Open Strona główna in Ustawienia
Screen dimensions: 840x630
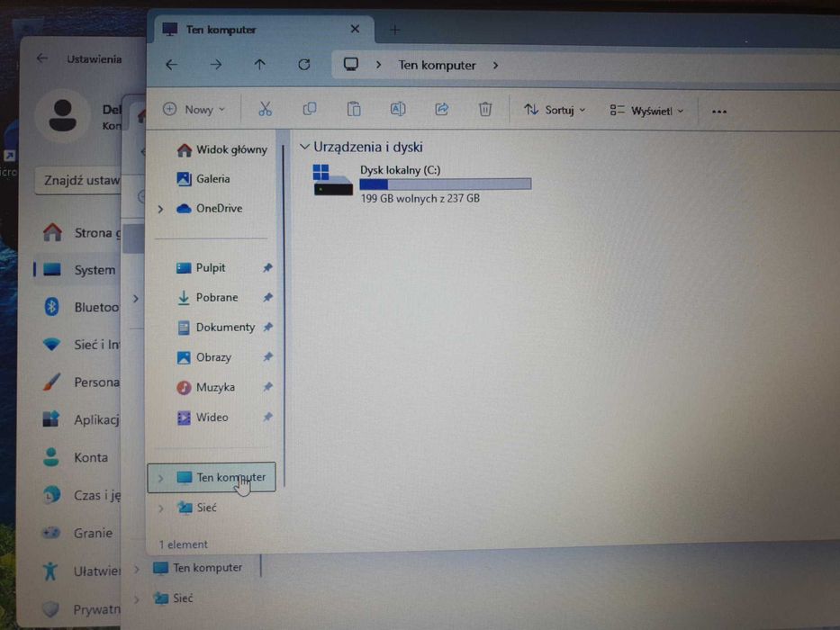[81, 232]
